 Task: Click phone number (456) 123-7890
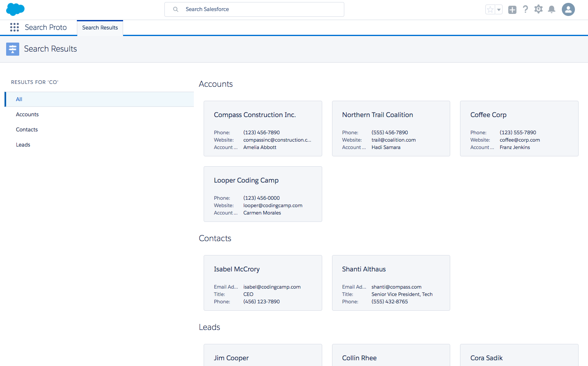261,302
